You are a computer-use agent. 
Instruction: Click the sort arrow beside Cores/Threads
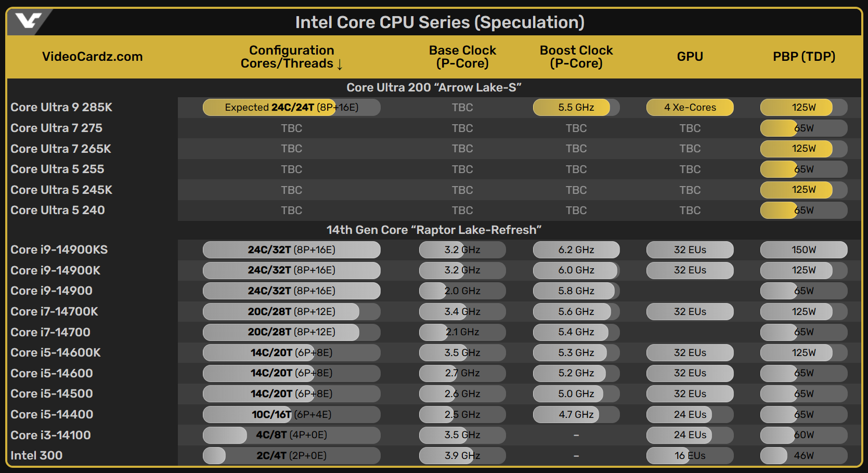[x=340, y=64]
